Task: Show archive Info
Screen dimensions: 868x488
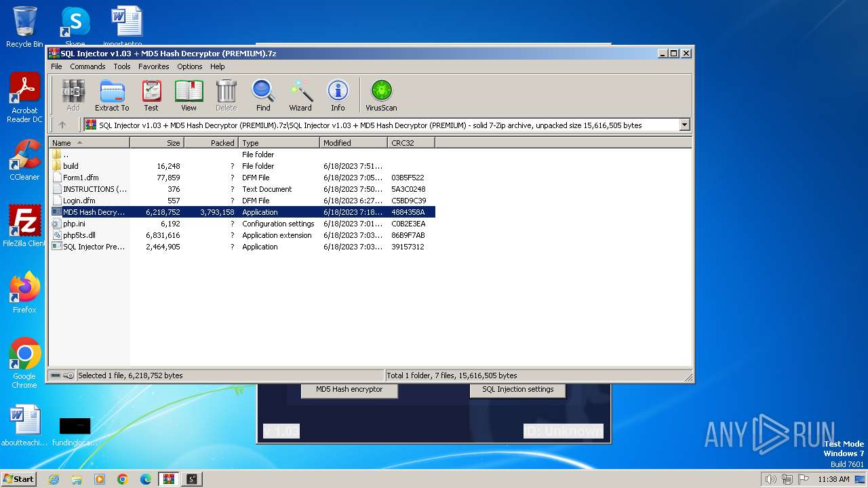Action: click(338, 96)
